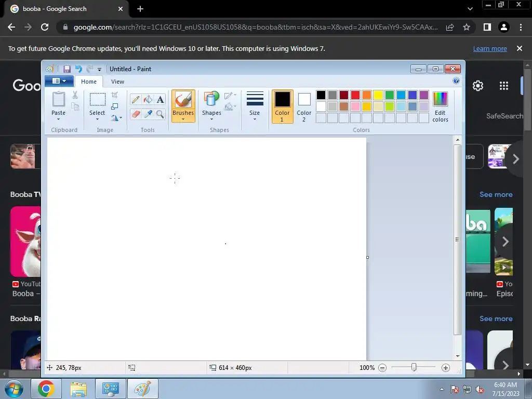Bookmark this page with star icon
Screen dimensions: 532x399
467,27
